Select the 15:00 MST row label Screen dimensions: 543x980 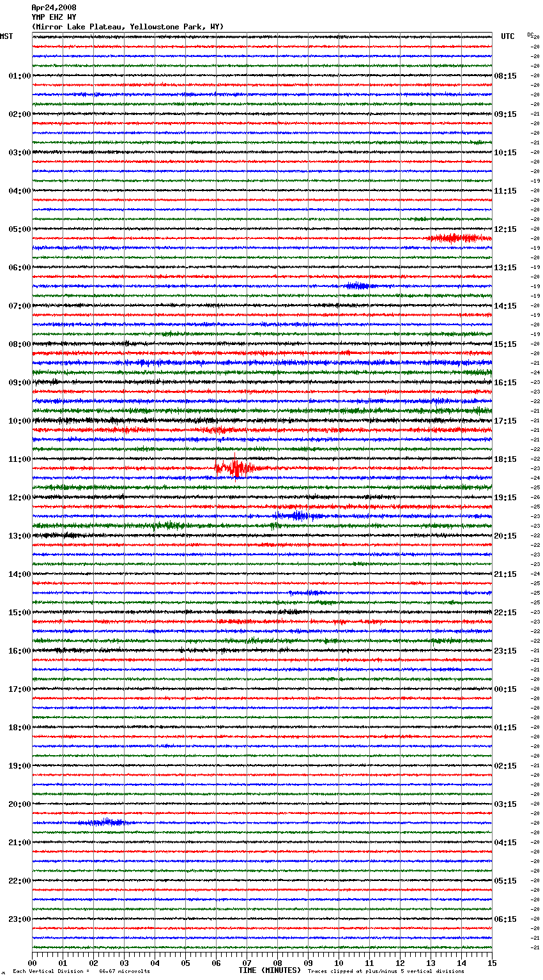point(19,613)
